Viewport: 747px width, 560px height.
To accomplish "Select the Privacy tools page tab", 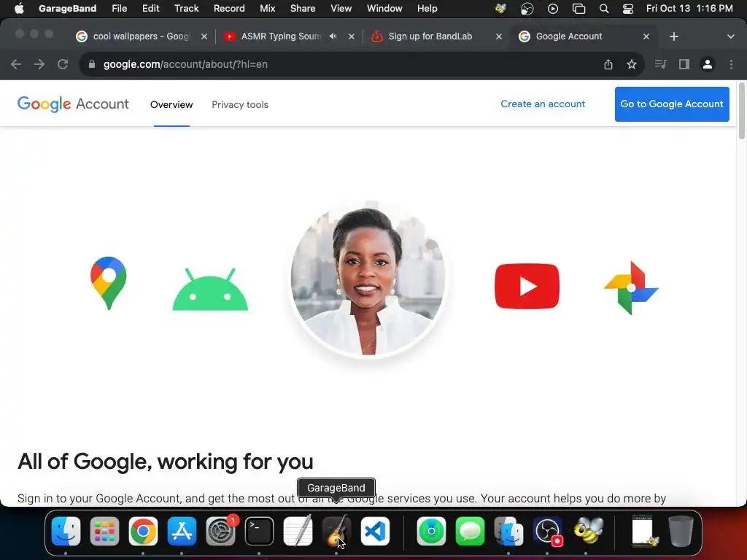I will coord(240,105).
